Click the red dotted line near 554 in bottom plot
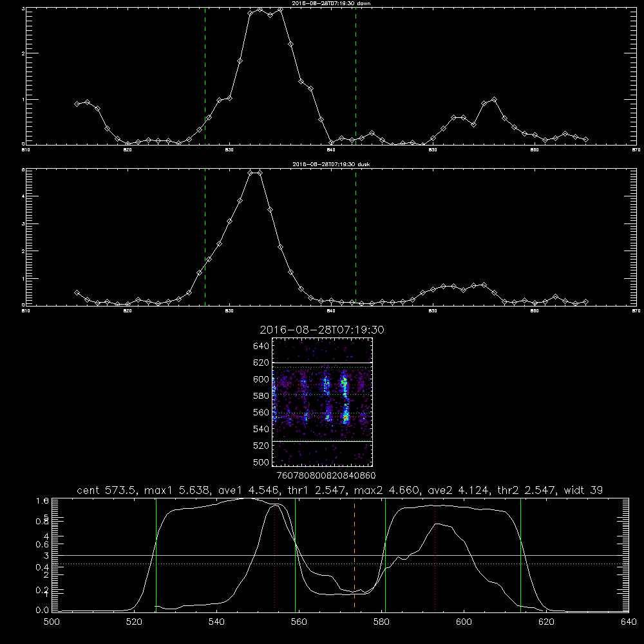Viewport: 644px width, 644px height. (275, 555)
